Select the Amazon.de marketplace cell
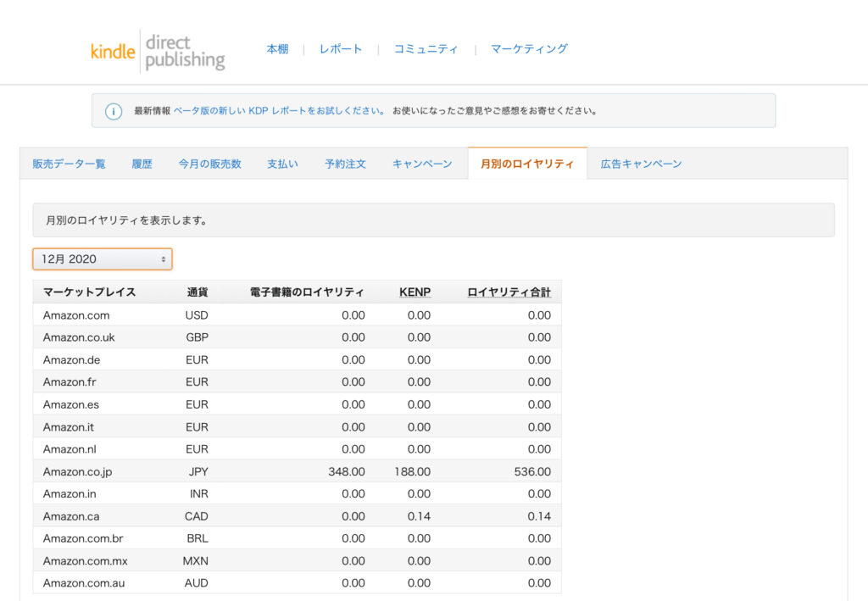The image size is (868, 601). pos(71,360)
